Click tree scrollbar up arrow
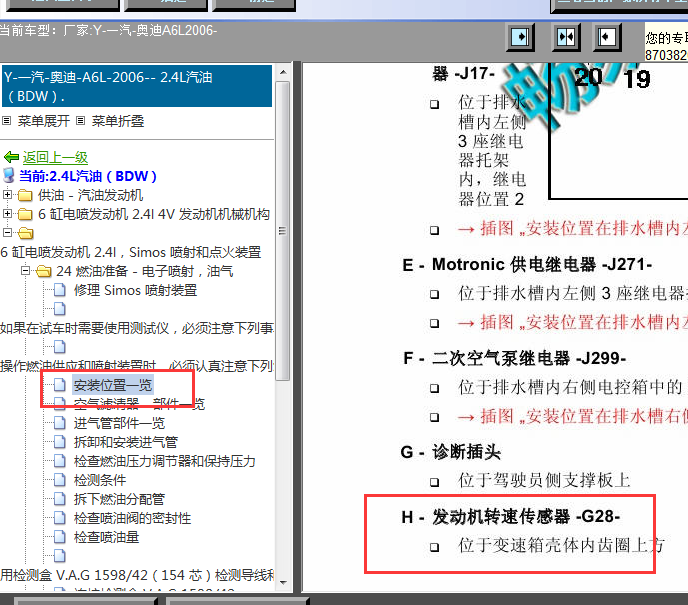 [x=283, y=72]
